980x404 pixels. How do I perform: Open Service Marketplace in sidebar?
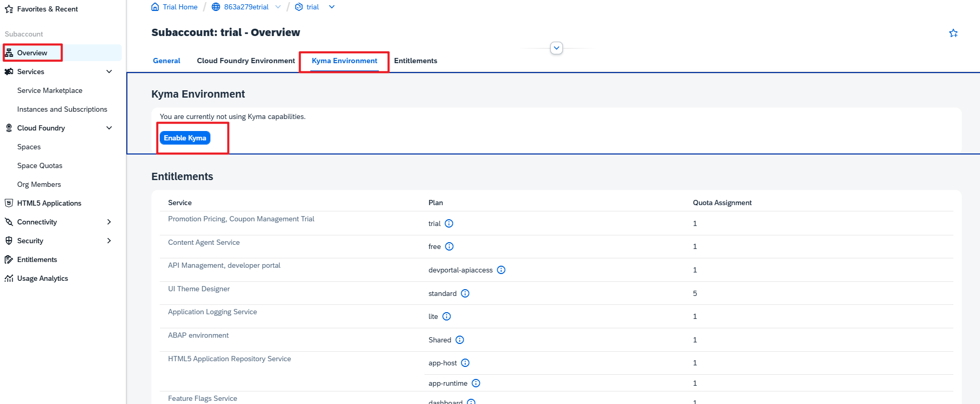(x=50, y=90)
